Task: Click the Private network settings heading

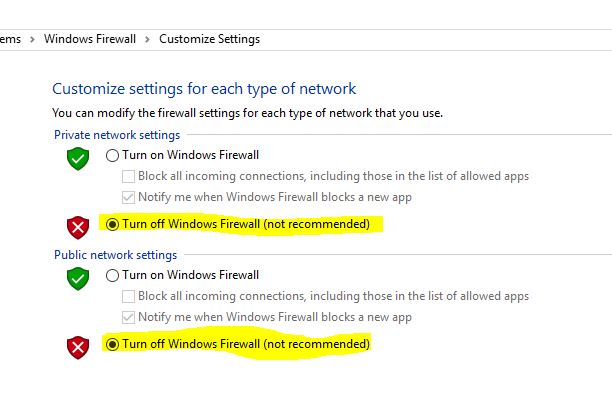Action: [x=117, y=135]
